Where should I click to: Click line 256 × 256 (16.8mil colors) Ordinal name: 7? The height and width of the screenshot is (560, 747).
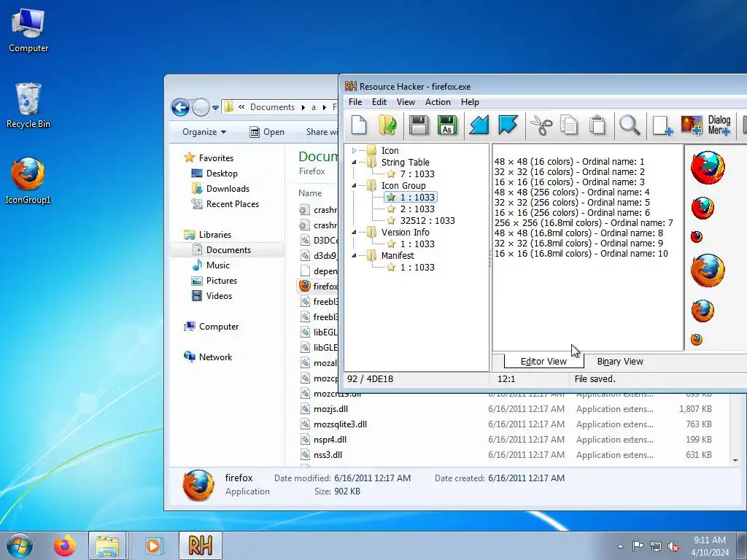point(584,223)
